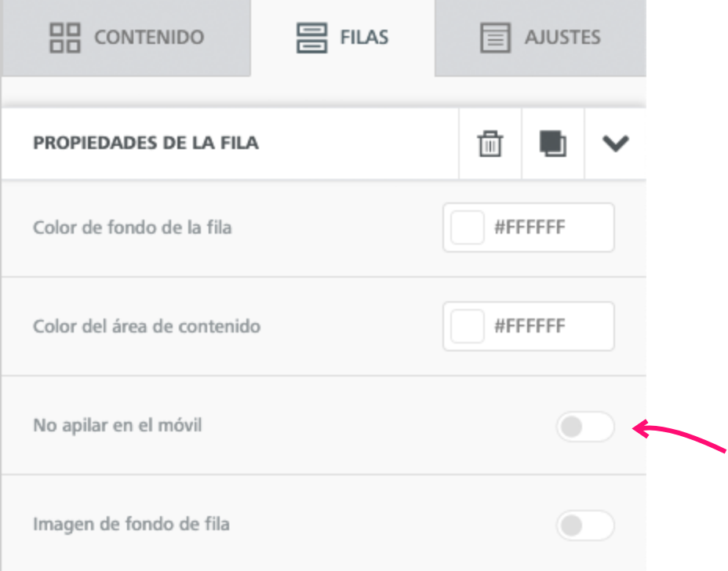
Task: Turn on Imagen de fondo de fila
Action: pyautogui.click(x=585, y=526)
